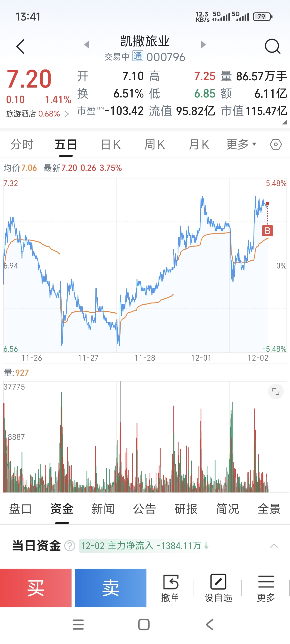The width and height of the screenshot is (290, 644).
Task: Expand quote details corner triangle
Action: coord(284,122)
